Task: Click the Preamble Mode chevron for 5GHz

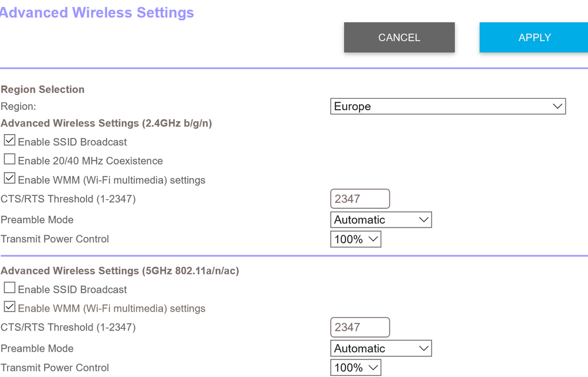Action: pyautogui.click(x=423, y=348)
